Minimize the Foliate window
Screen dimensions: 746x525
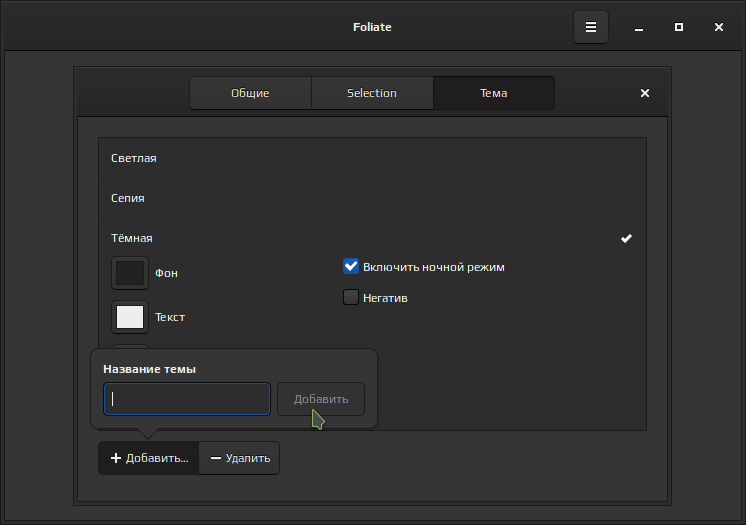639,27
